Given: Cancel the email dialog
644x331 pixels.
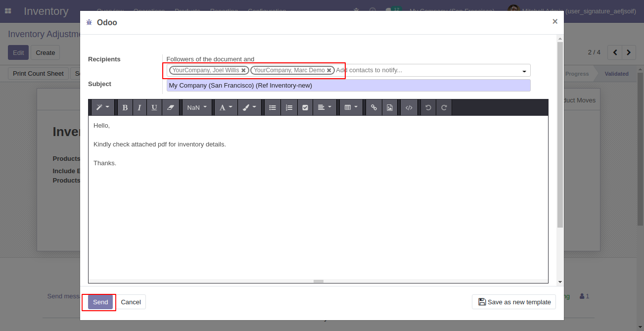Looking at the screenshot, I should [x=131, y=302].
